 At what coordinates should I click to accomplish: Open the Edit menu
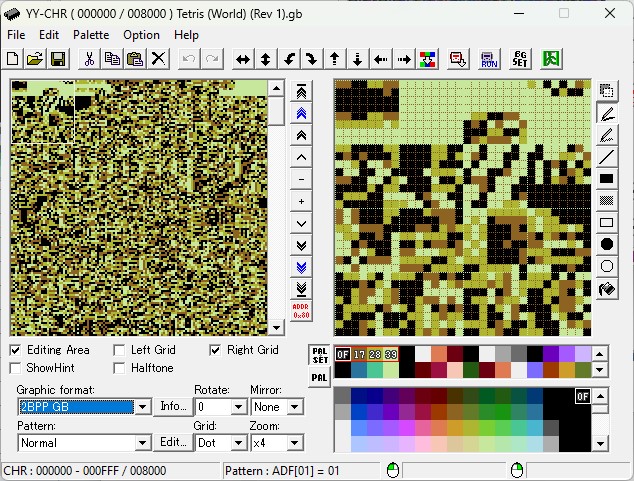click(49, 35)
